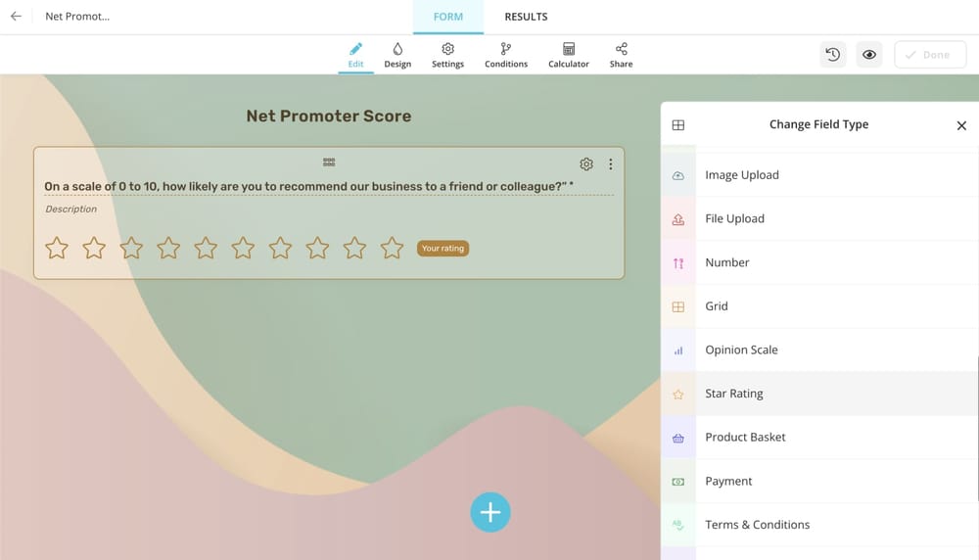
Task: Open the Calculator tool
Action: (x=568, y=55)
